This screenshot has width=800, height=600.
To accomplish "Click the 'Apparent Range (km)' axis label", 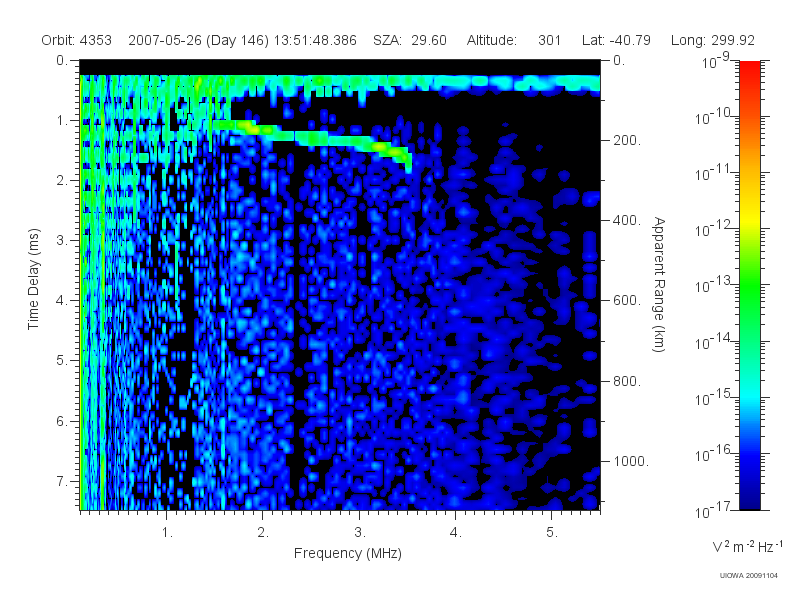I will pos(659,284).
